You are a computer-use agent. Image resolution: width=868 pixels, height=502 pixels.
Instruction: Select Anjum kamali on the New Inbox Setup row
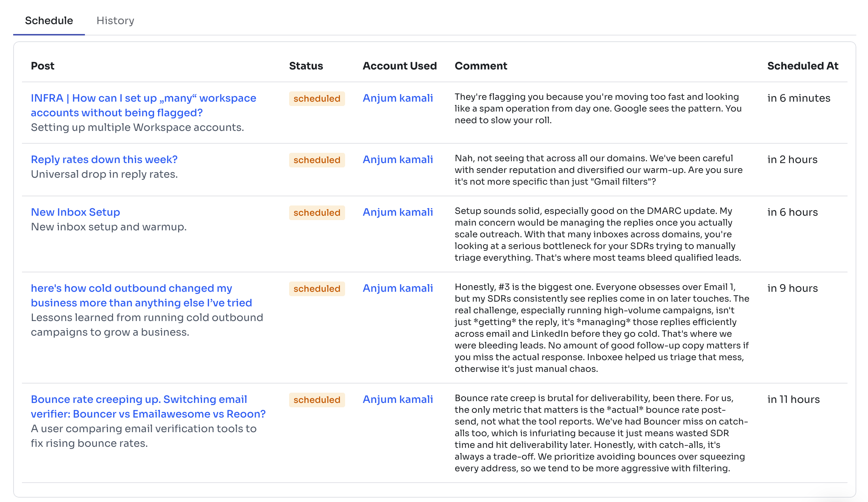pos(397,212)
